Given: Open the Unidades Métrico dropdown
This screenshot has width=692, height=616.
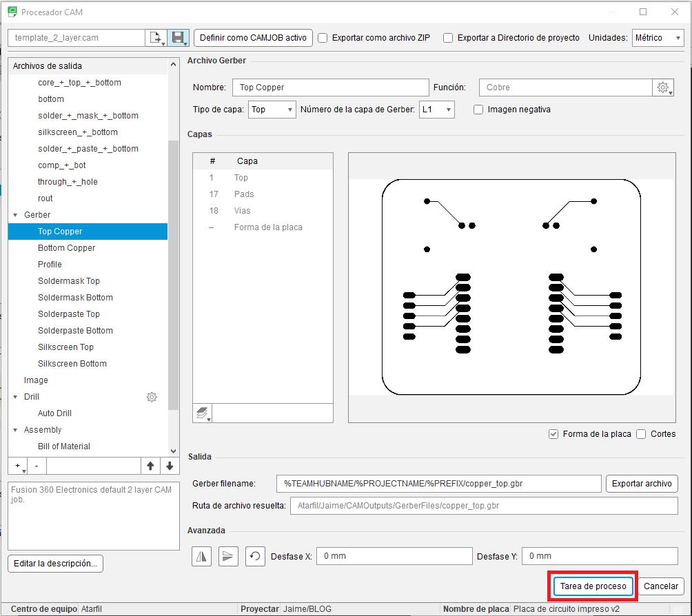Looking at the screenshot, I should pos(658,38).
